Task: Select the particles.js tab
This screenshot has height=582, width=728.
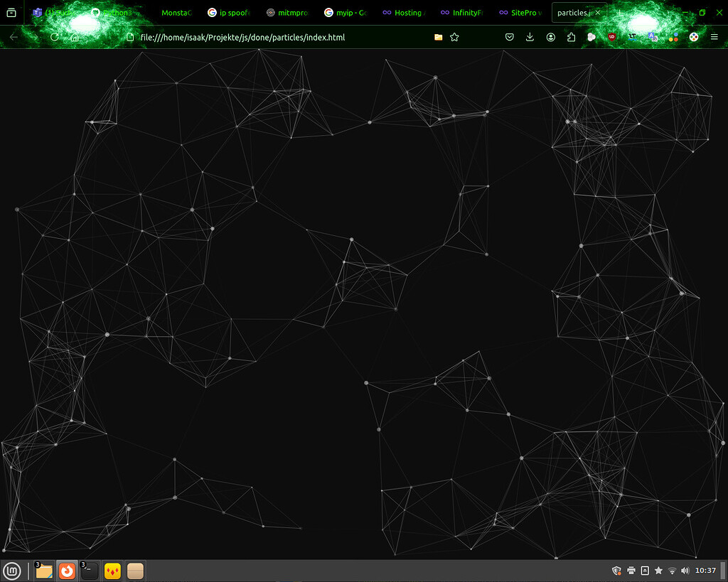Action: (x=574, y=13)
